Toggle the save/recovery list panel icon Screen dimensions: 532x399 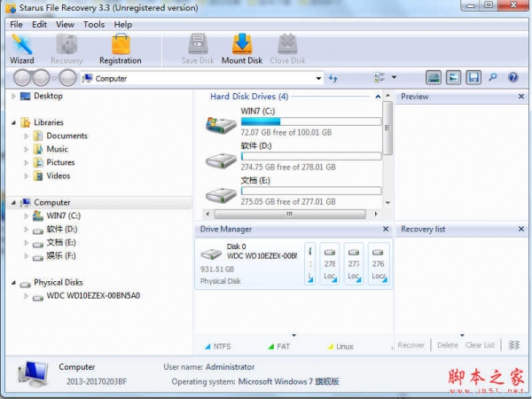click(x=473, y=78)
